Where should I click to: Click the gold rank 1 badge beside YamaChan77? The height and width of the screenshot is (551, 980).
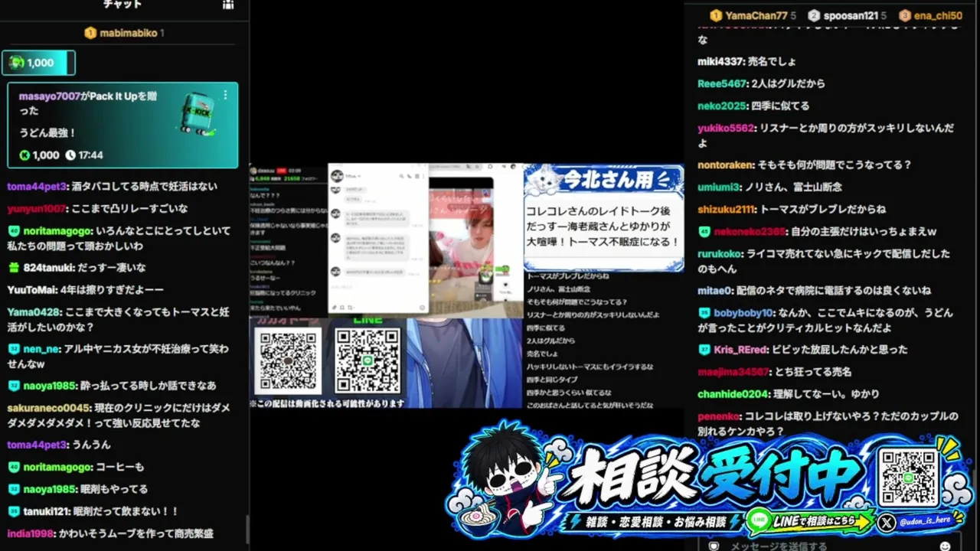pyautogui.click(x=716, y=15)
